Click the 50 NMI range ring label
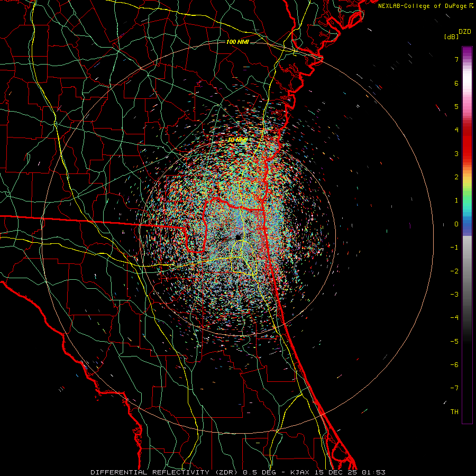Viewport: 476px width, 476px height. 237,140
